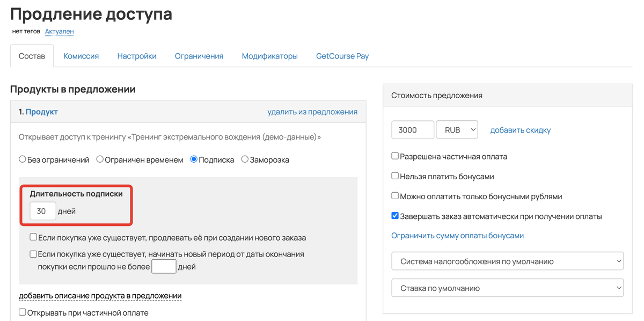Click the Длительность подписки label
This screenshot has width=644, height=321.
(x=76, y=194)
